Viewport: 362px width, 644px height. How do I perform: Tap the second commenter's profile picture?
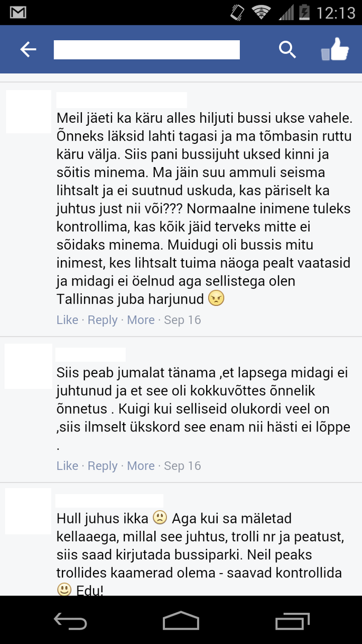(29, 366)
